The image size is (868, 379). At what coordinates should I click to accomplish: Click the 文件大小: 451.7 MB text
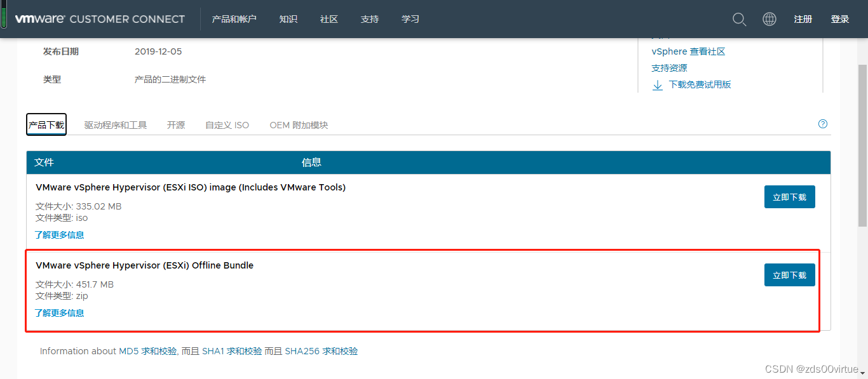(x=74, y=284)
